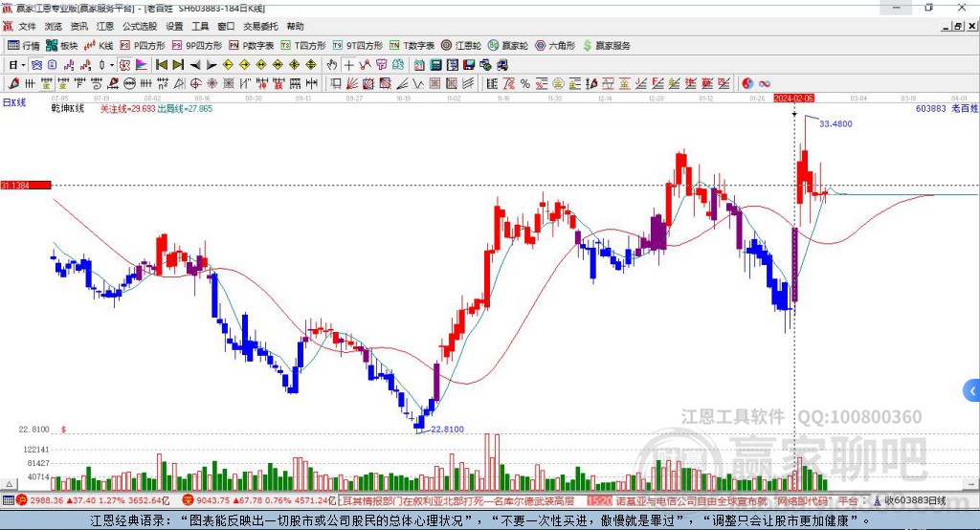Open the 浏览 menu
The width and height of the screenshot is (980, 530).
pyautogui.click(x=54, y=26)
